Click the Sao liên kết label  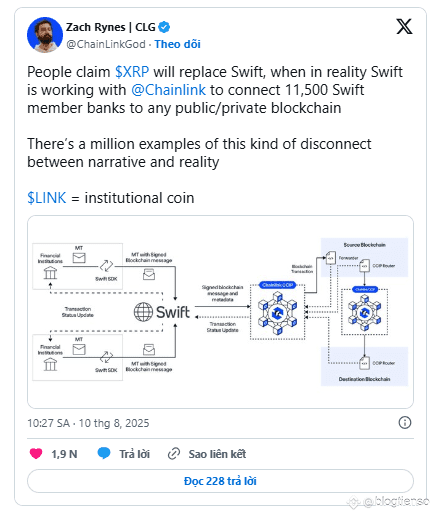(x=217, y=454)
